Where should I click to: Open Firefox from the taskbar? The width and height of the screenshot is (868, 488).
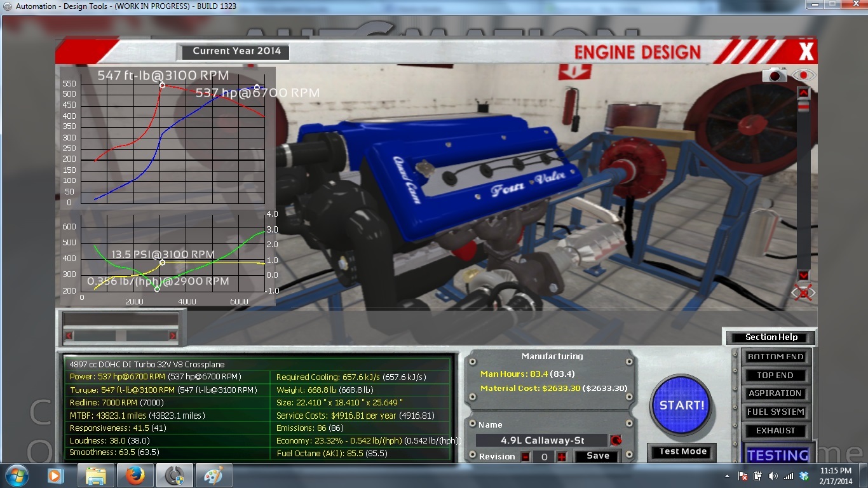(134, 475)
